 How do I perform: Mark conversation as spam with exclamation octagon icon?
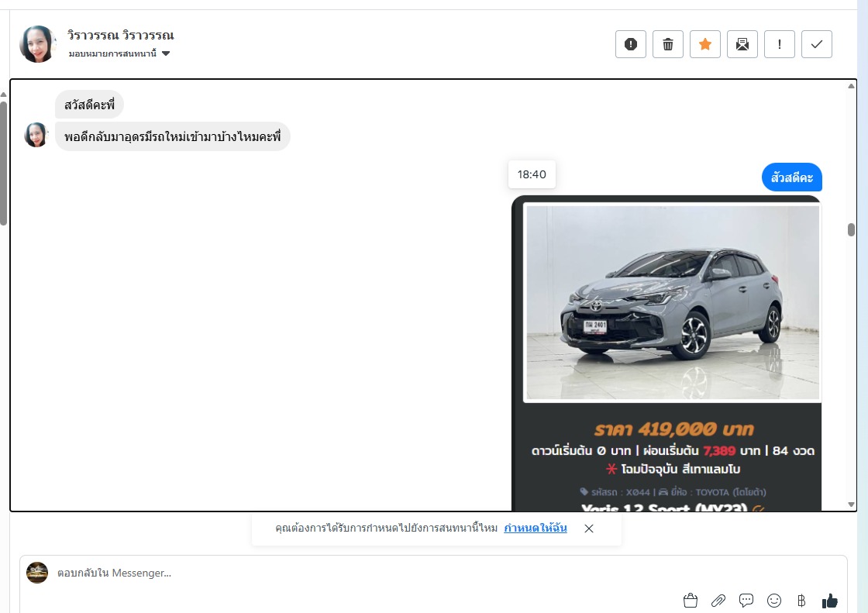coord(631,44)
